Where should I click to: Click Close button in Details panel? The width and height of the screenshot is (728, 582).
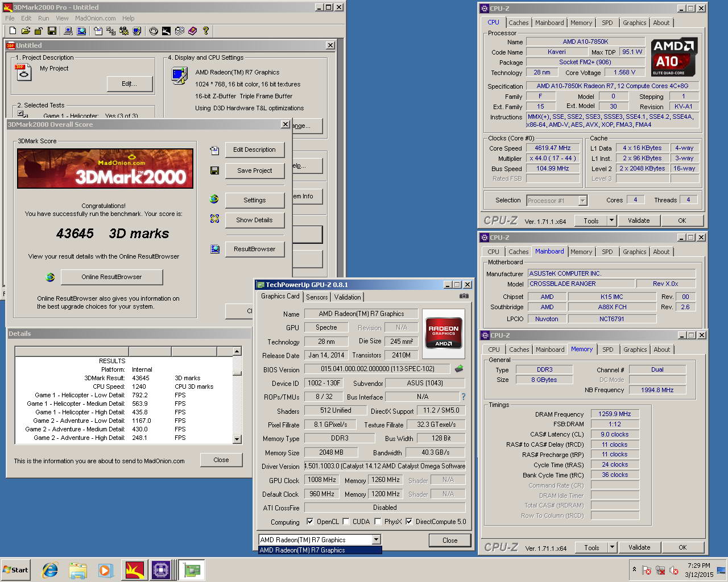(221, 460)
